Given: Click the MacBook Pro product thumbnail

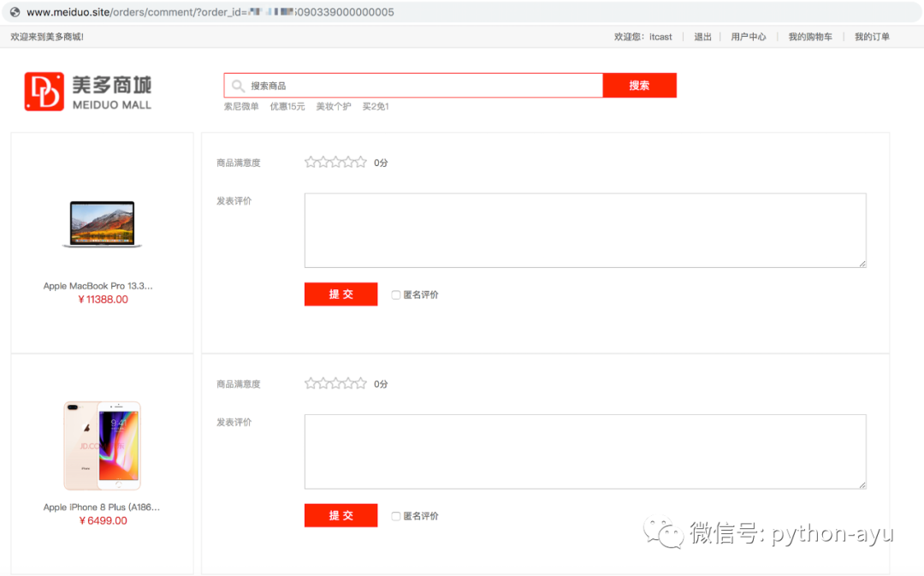Looking at the screenshot, I should pyautogui.click(x=102, y=224).
